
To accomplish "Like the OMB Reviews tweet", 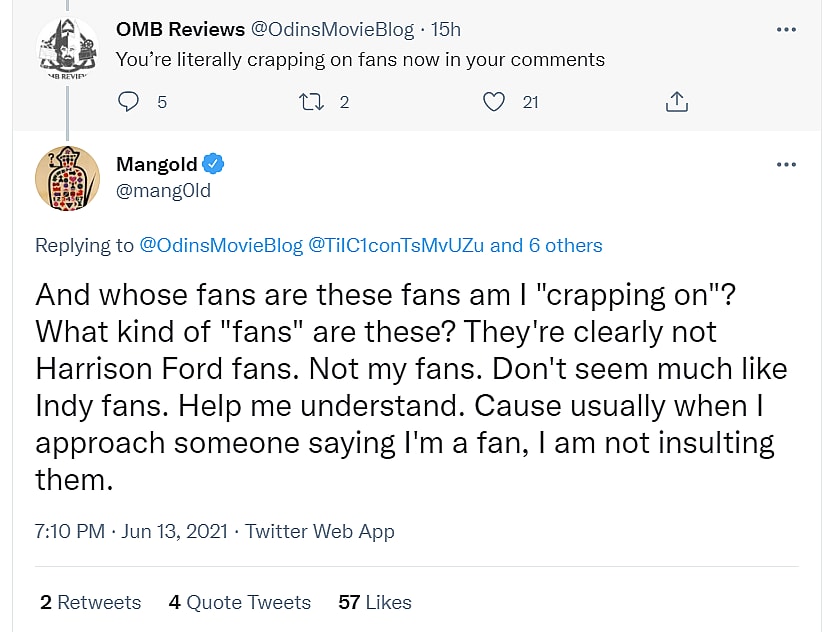I will (494, 101).
